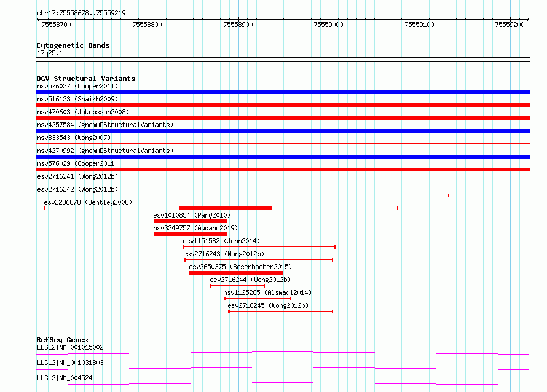Click the thin red line for nsv1125265

coord(258,299)
